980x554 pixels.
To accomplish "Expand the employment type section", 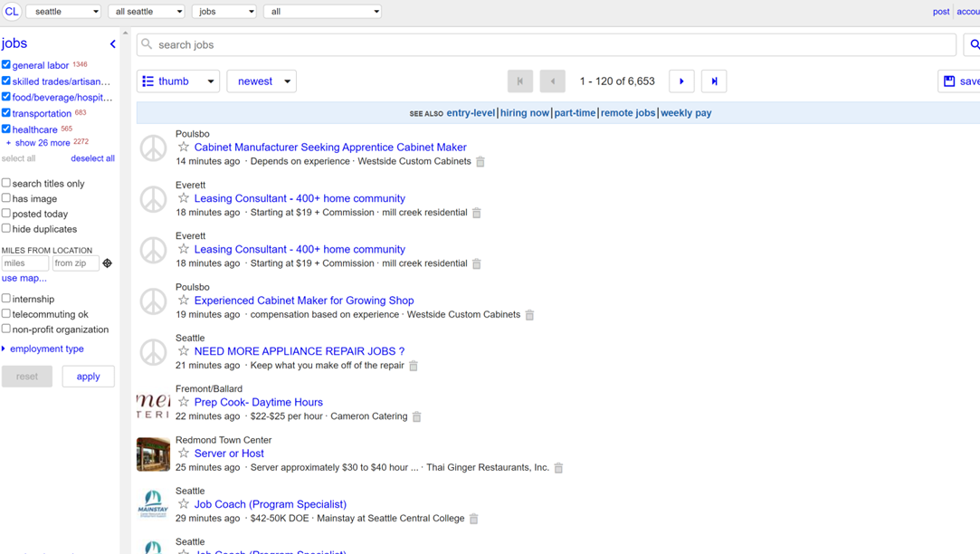I will click(x=46, y=349).
